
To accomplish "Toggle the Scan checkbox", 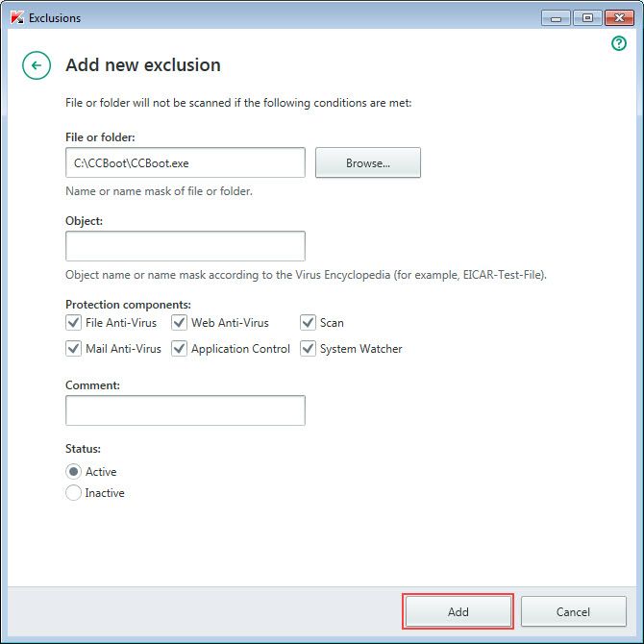I will coord(308,322).
